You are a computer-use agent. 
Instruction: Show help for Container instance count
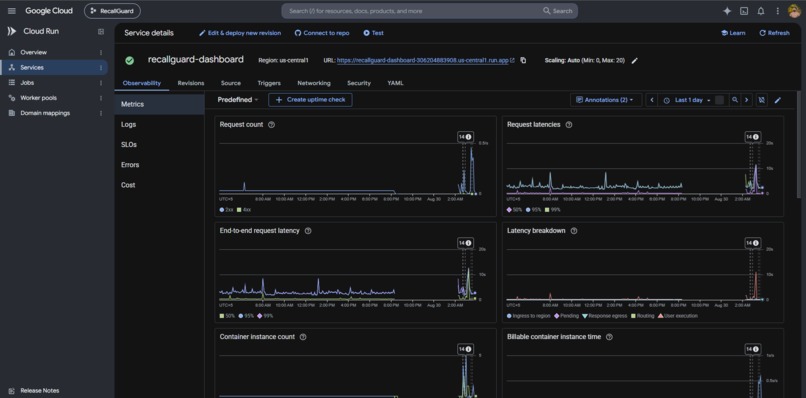(x=303, y=337)
